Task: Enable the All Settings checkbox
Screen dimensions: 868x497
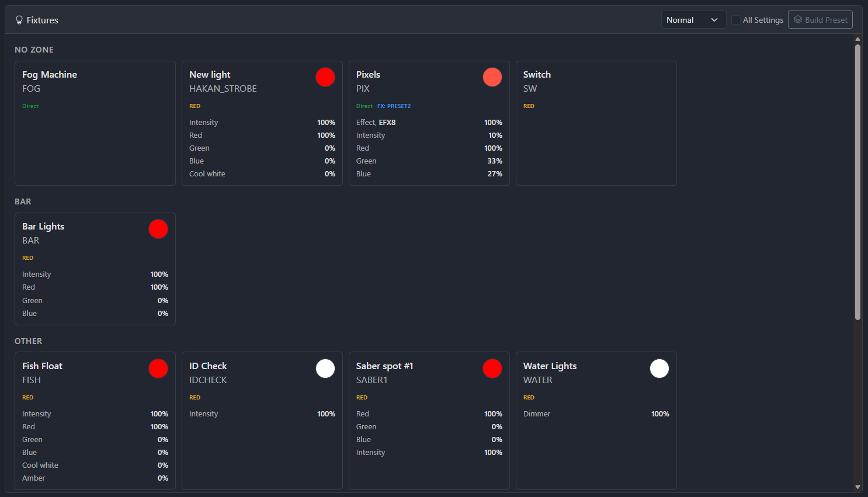Action: [x=736, y=20]
